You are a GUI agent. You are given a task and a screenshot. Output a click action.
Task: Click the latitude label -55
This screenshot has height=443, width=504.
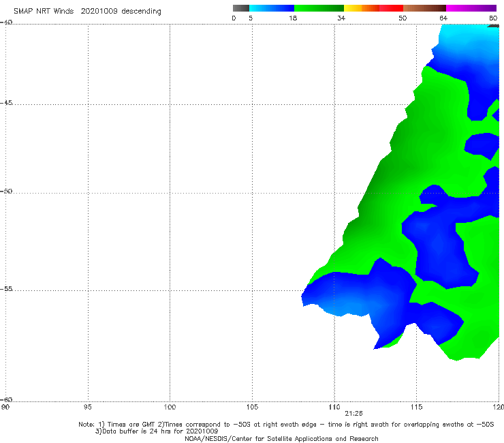click(x=6, y=288)
